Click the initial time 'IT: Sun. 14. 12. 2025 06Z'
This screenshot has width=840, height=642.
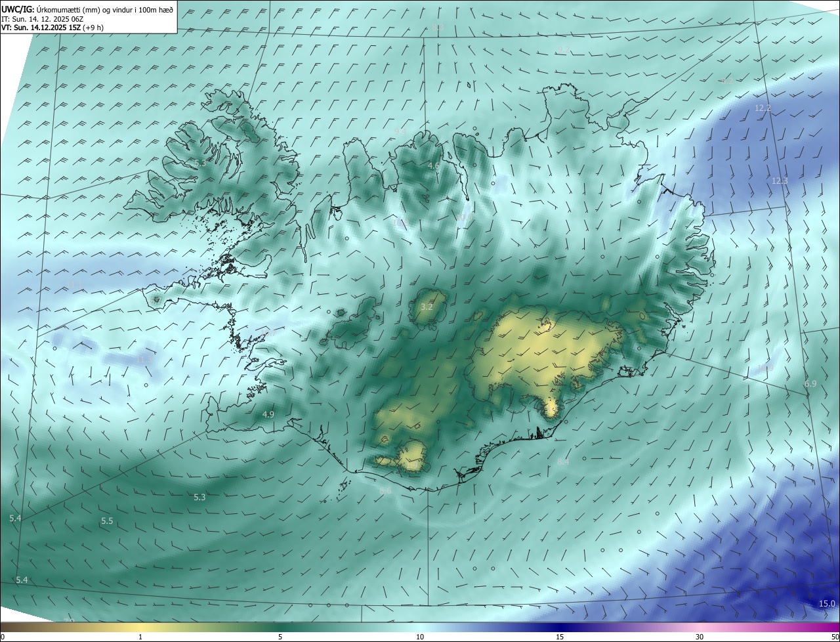[x=43, y=19]
